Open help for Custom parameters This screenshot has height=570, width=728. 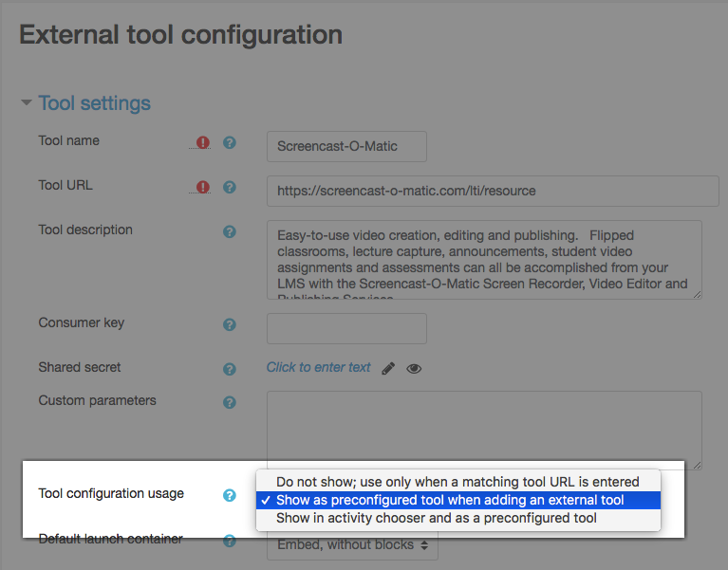point(230,402)
